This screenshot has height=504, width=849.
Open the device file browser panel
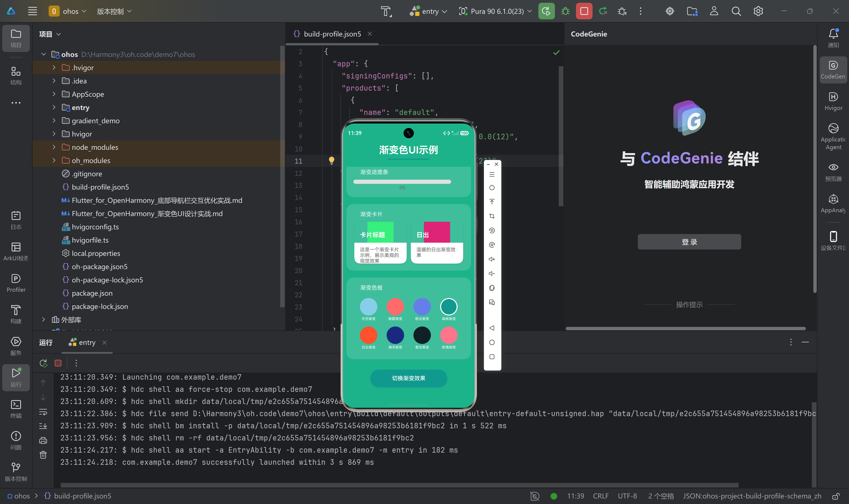coord(833,240)
